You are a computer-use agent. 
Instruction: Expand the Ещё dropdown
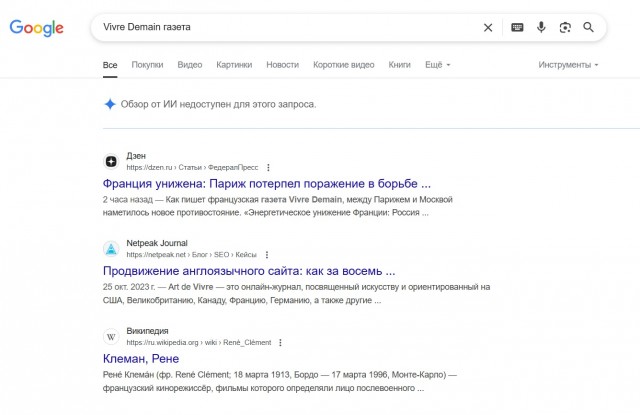438,64
